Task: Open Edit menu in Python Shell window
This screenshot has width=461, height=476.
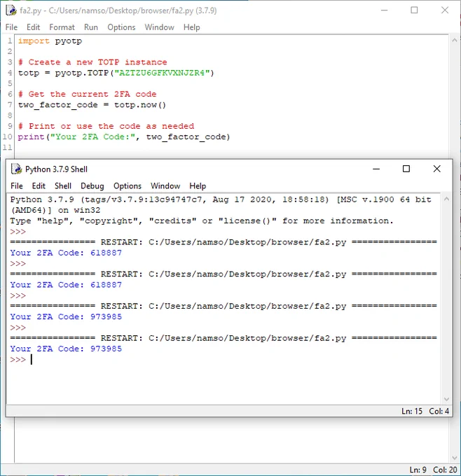Action: click(x=39, y=185)
